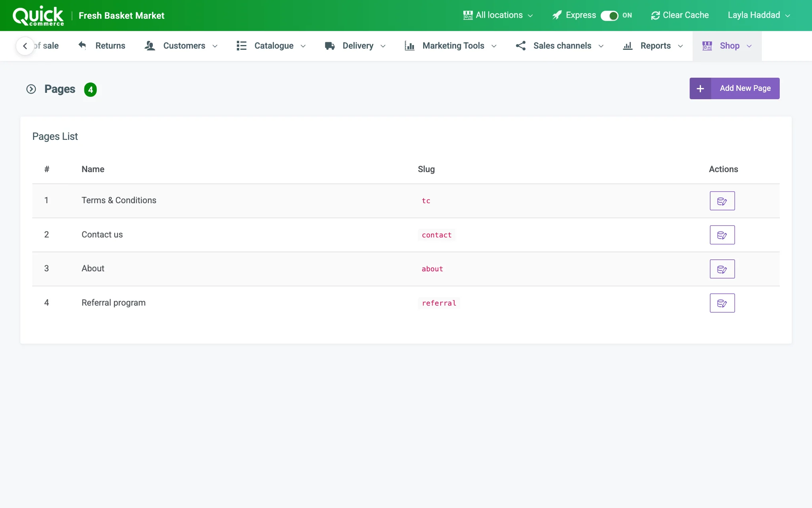
Task: Edit the Terms & Conditions page
Action: coord(722,201)
